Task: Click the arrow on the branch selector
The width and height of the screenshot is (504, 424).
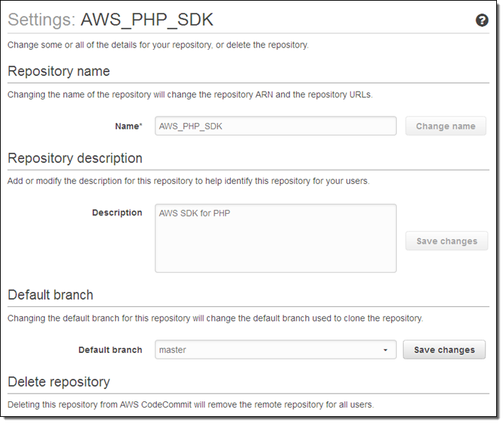Action: [x=385, y=350]
